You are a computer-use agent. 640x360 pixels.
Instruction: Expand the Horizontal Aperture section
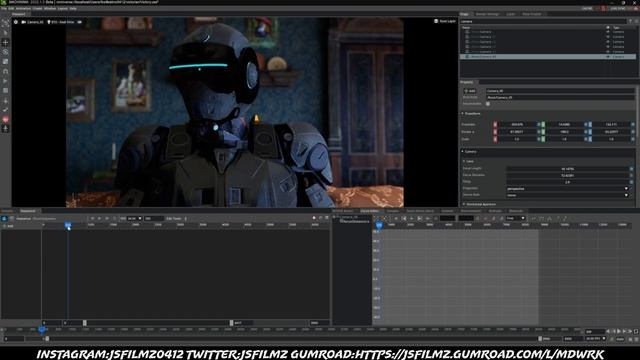pos(479,204)
